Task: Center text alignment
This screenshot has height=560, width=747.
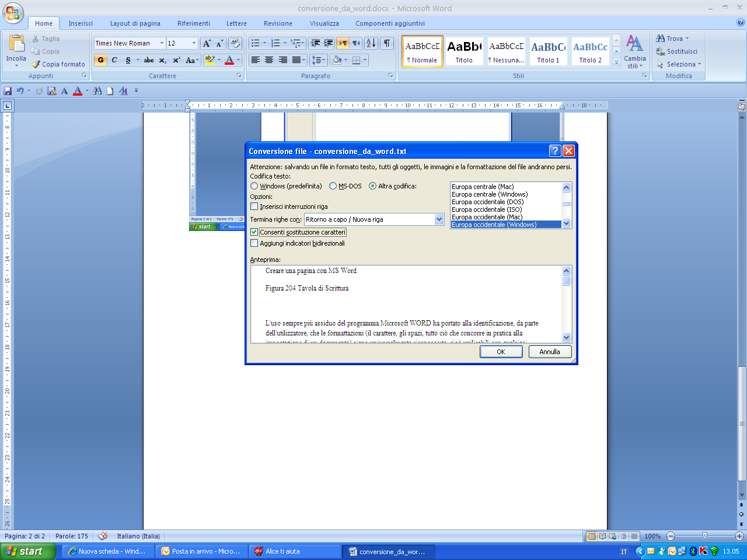Action: tap(269, 60)
